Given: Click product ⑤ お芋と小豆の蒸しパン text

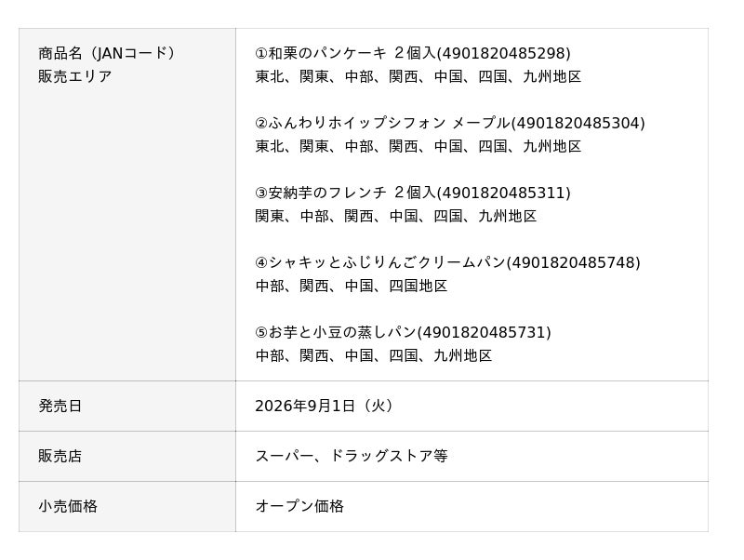Looking at the screenshot, I should [x=336, y=332].
